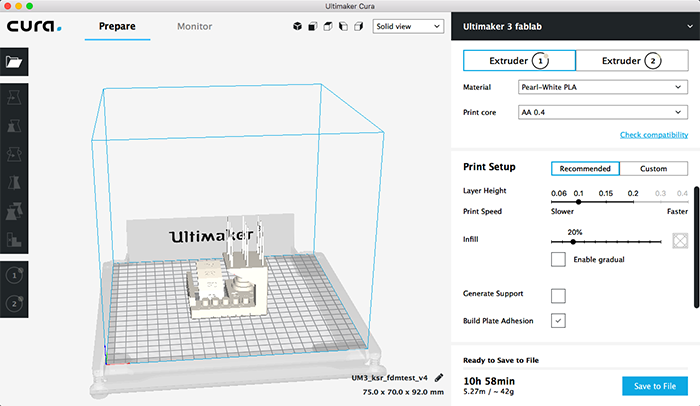Click the 0.15 layer height label

(x=606, y=193)
